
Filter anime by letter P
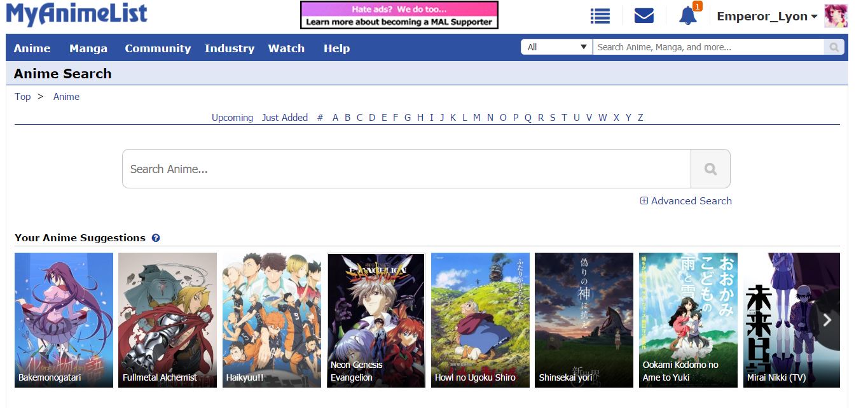click(x=516, y=118)
